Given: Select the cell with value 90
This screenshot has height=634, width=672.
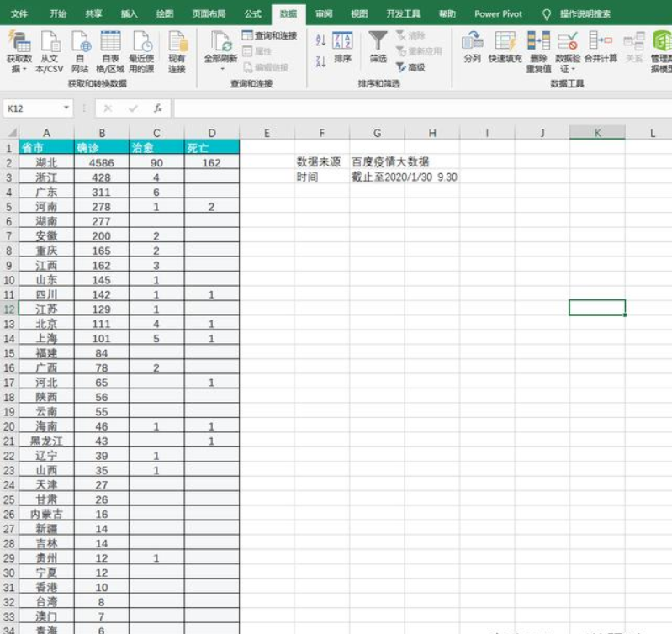Looking at the screenshot, I should tap(156, 163).
